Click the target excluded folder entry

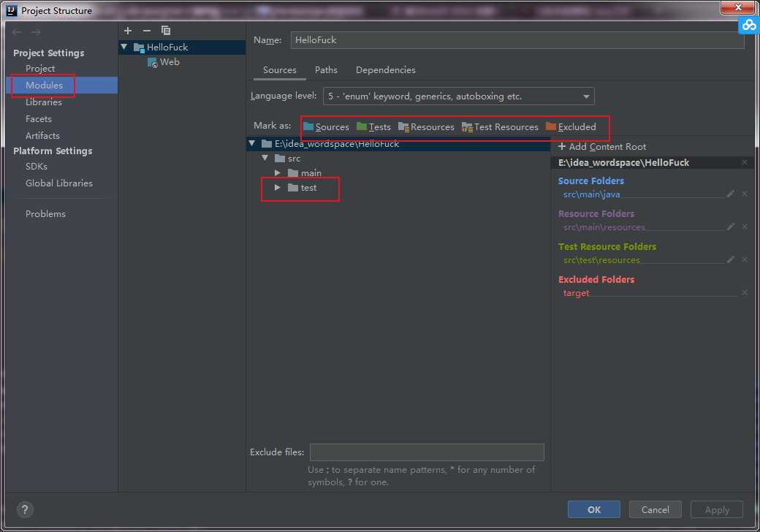tap(577, 293)
